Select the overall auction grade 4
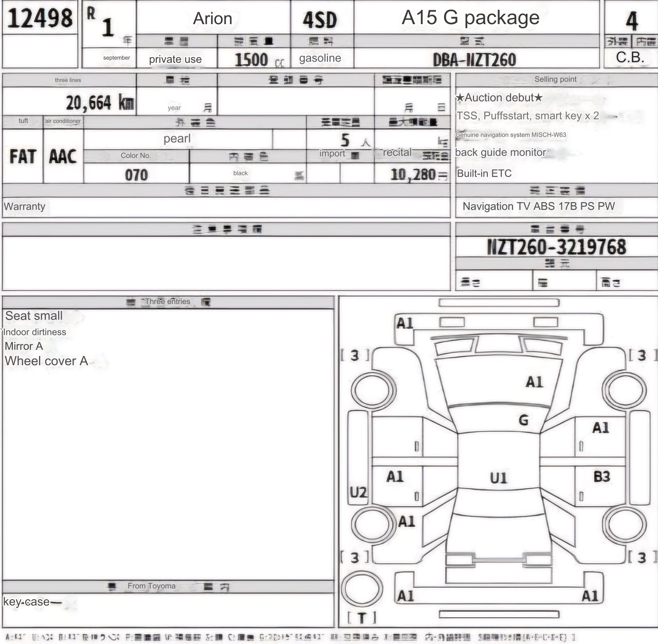This screenshot has height=644, width=658. pos(632,21)
